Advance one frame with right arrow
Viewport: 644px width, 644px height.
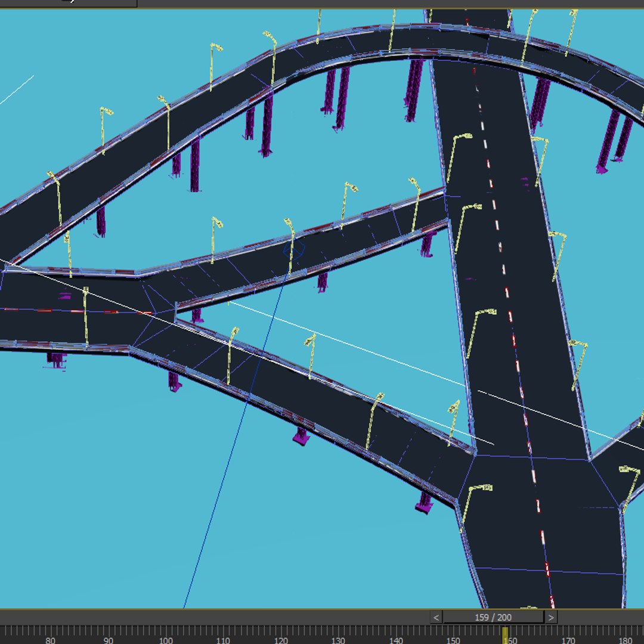coord(551,617)
